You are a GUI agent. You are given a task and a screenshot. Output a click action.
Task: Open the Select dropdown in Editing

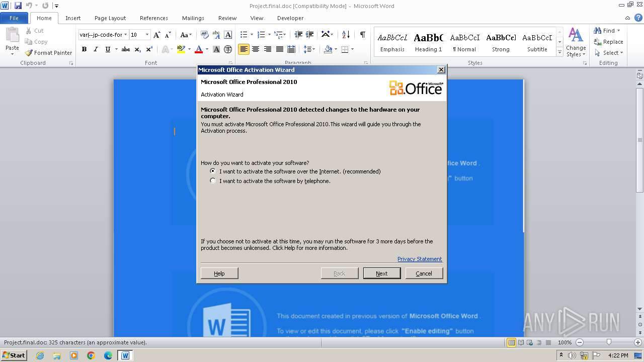click(609, 53)
